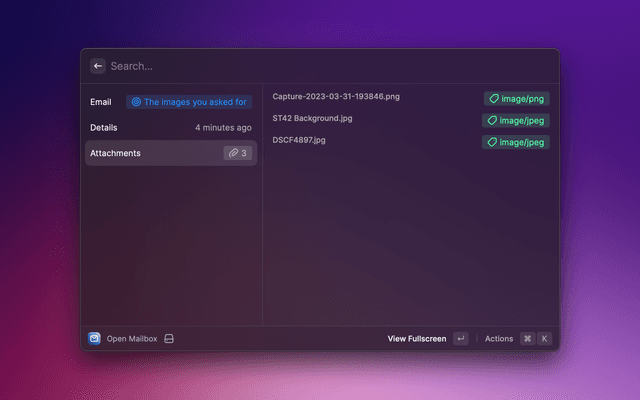Screen dimensions: 640x400
Task: Click the Open Mailbox label
Action: tap(132, 339)
